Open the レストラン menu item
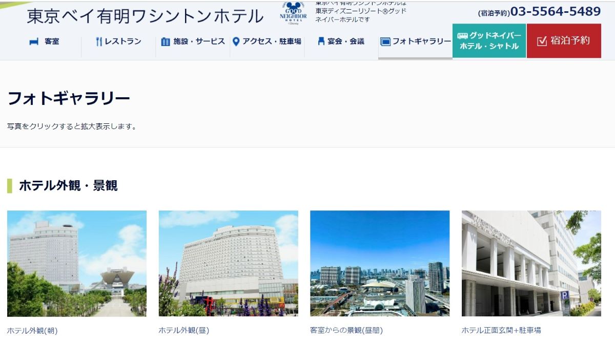Viewport: 615px width, 364px height. pyautogui.click(x=123, y=41)
